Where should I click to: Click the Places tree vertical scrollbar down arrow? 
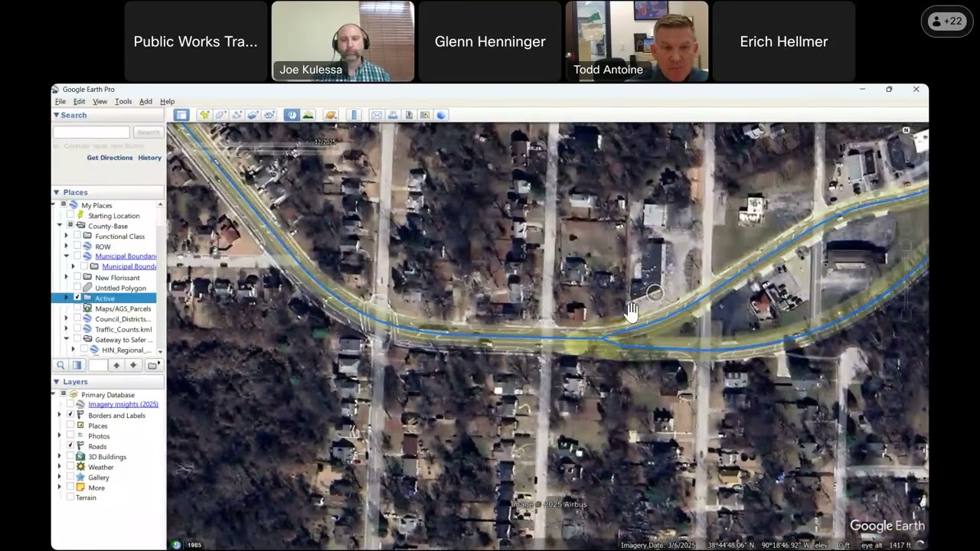click(160, 351)
